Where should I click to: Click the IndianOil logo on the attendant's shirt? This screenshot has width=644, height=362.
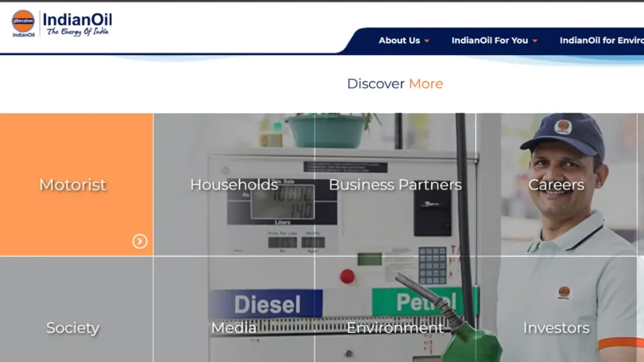coord(564,292)
